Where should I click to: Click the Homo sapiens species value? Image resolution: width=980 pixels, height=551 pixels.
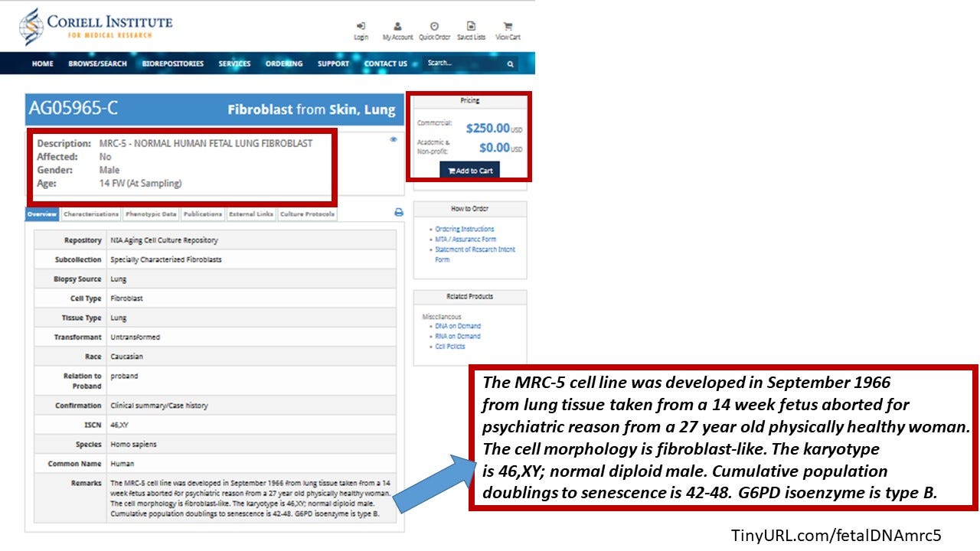(132, 444)
